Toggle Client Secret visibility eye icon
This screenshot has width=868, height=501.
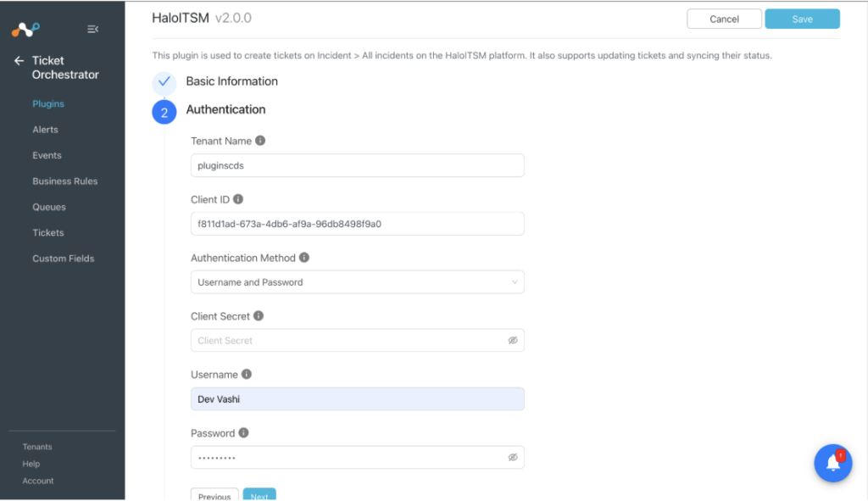(513, 341)
